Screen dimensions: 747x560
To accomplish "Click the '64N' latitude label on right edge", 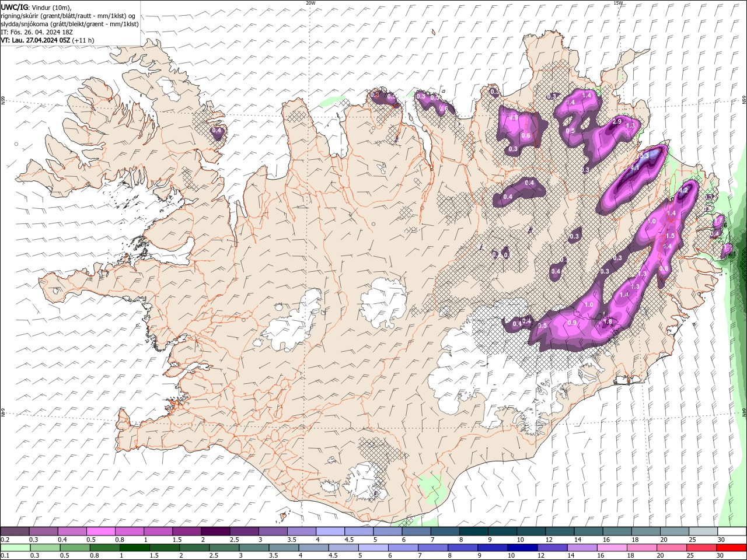I will click(x=744, y=412).
